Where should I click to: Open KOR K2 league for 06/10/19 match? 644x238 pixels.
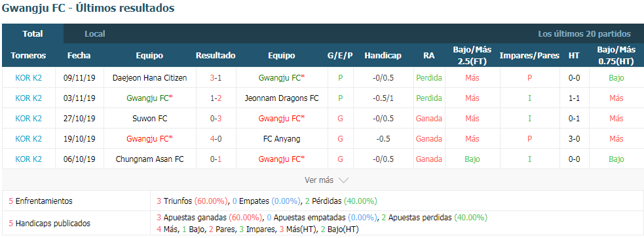pos(28,159)
